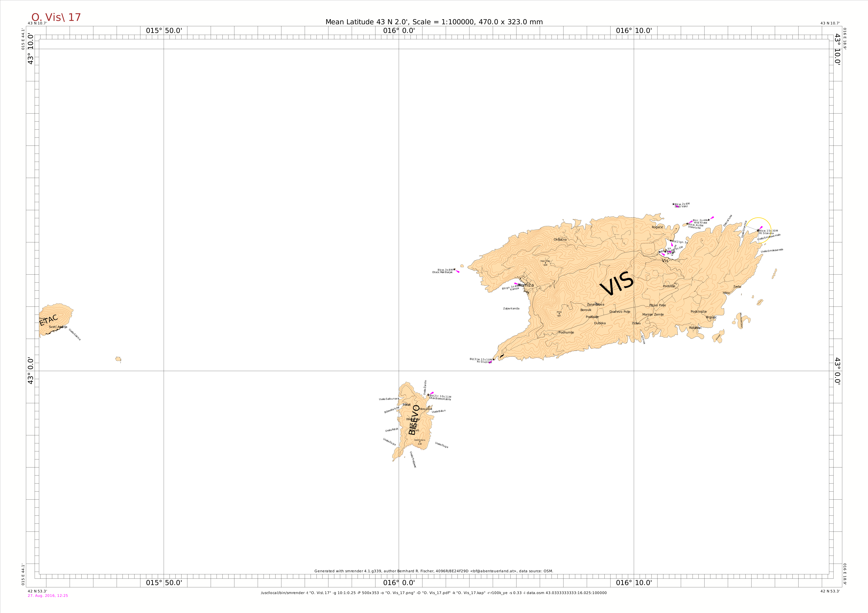Image resolution: width=868 pixels, height=613 pixels.
Task: Click the top 016° 0.0' longitude label
Action: tap(399, 31)
